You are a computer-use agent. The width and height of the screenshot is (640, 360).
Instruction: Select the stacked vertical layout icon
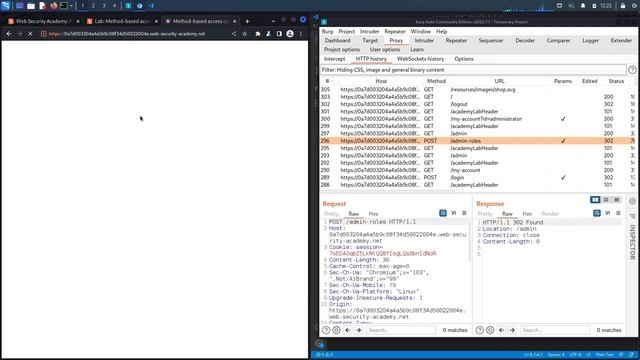point(606,200)
